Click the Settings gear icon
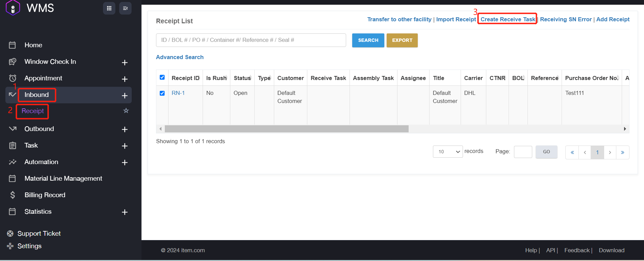This screenshot has width=644, height=261. 10,246
